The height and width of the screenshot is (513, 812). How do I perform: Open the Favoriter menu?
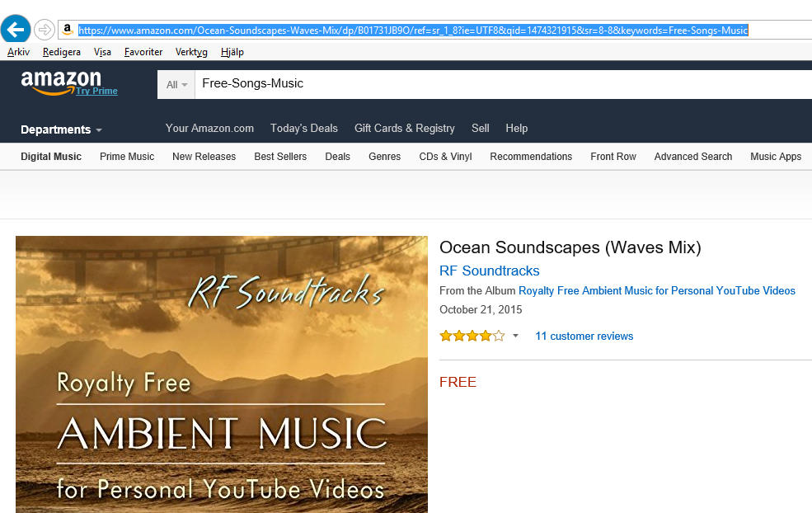click(143, 52)
